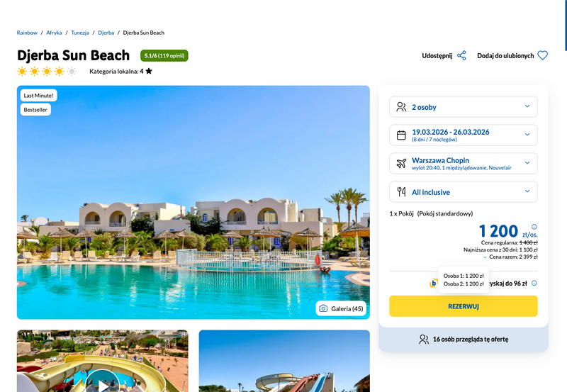Click the info icon beside 1 200 price
The width and height of the screenshot is (567, 392).
pyautogui.click(x=534, y=227)
